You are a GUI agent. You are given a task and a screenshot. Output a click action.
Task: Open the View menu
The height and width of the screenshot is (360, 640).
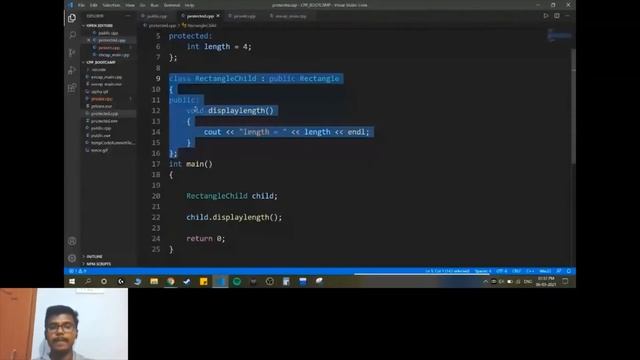pos(130,5)
